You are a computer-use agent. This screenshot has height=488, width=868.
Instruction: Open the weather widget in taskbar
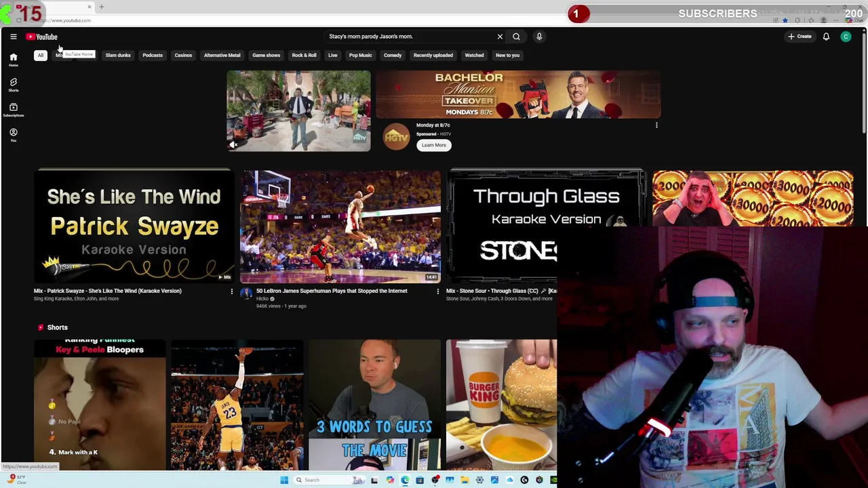pos(16,480)
